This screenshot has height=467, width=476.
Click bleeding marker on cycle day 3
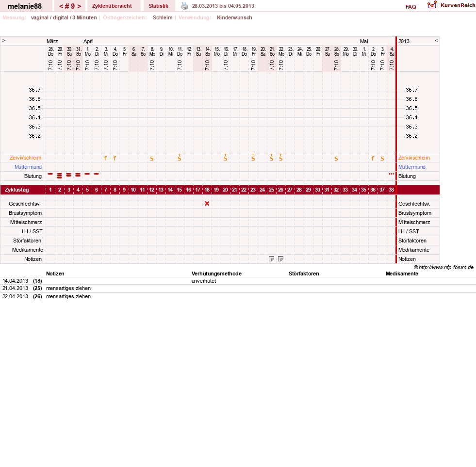click(x=69, y=175)
